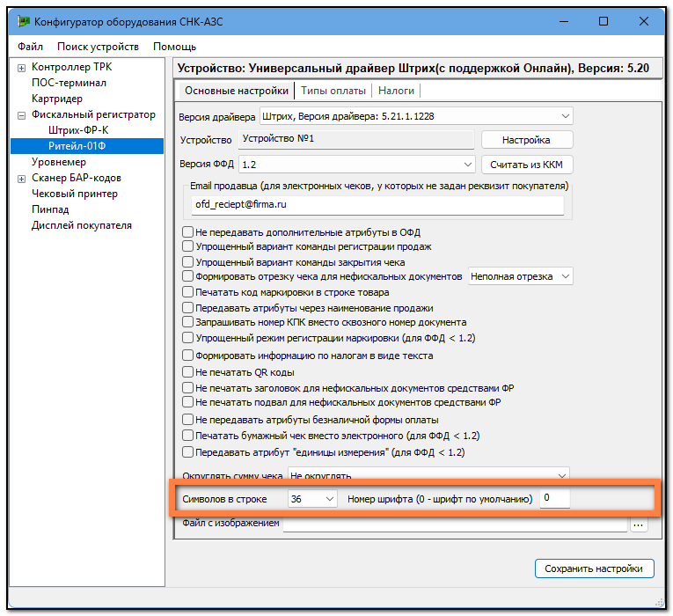The height and width of the screenshot is (616, 673).
Task: Toggle Не печатать подвал для нефискальных документов
Action: pyautogui.click(x=187, y=402)
